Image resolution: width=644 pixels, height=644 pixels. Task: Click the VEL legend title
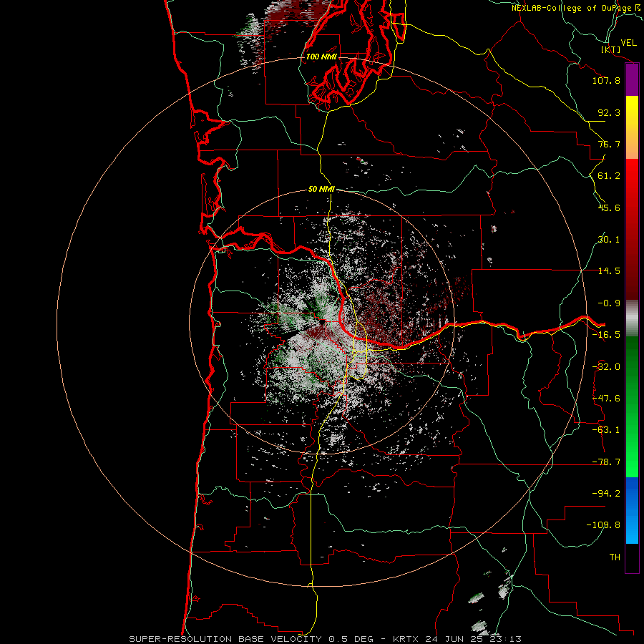point(628,43)
